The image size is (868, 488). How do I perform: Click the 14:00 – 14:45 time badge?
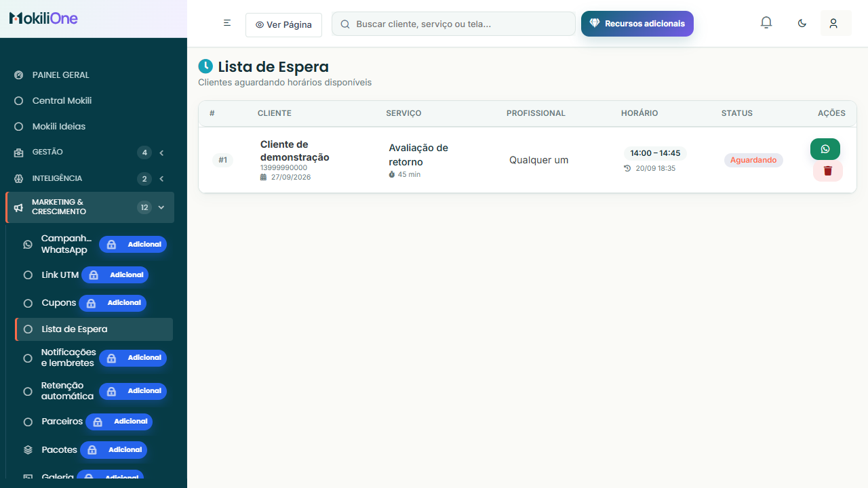coord(655,153)
